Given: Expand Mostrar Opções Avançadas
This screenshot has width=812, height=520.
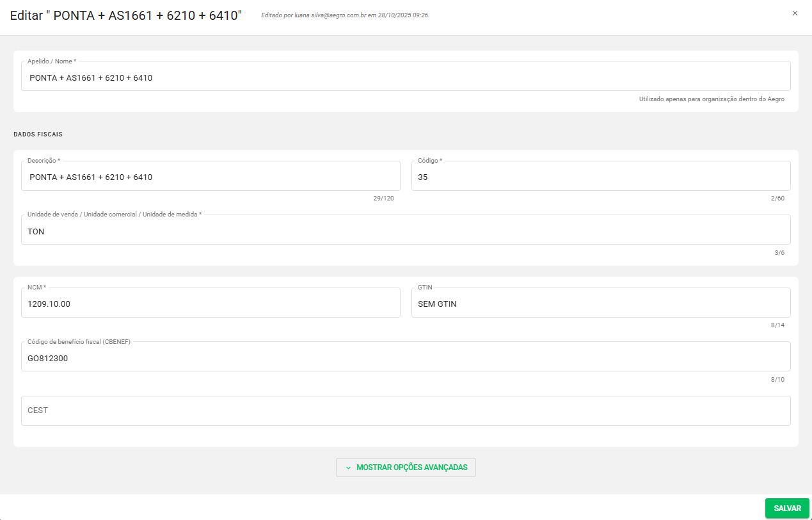Looking at the screenshot, I should tap(406, 467).
